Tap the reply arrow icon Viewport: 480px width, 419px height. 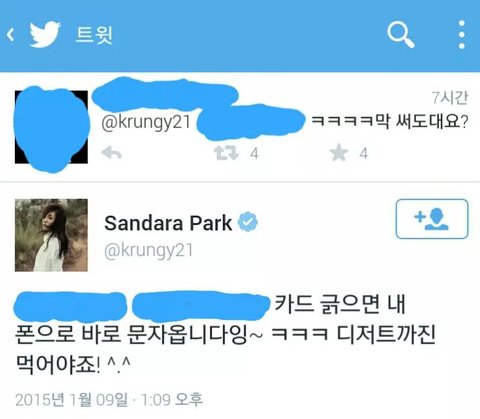(111, 153)
